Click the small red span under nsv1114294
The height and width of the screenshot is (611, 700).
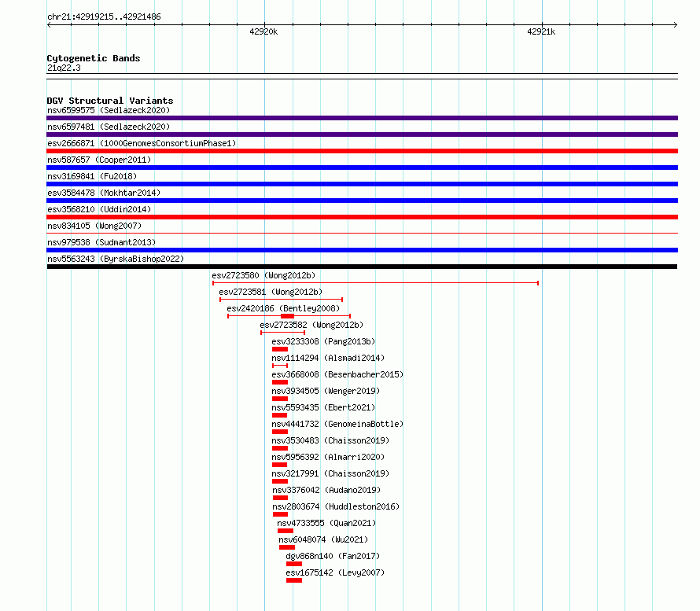tap(280, 366)
